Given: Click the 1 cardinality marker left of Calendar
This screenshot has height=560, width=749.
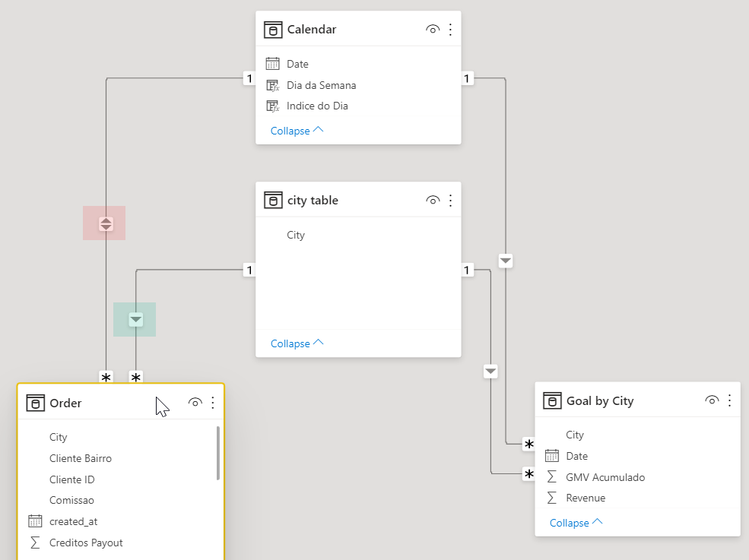Looking at the screenshot, I should [249, 78].
